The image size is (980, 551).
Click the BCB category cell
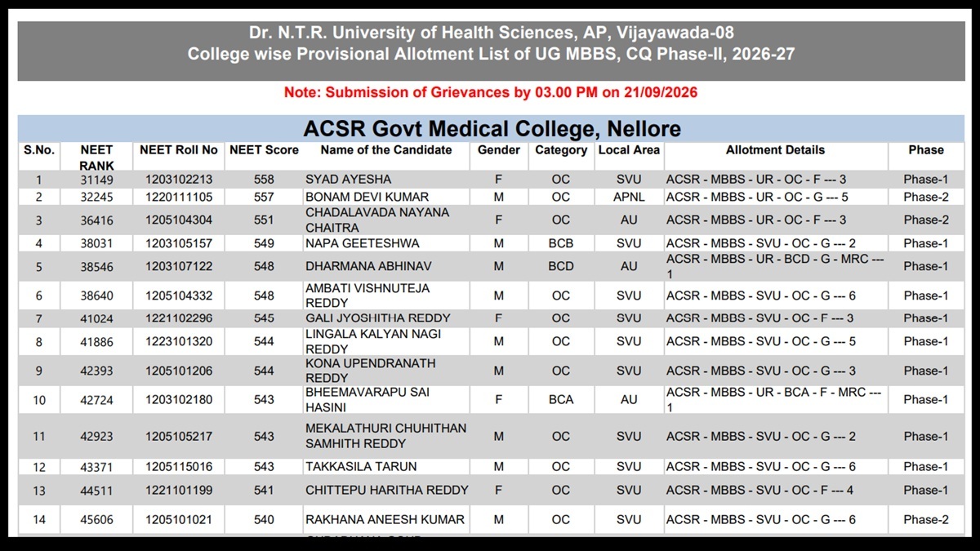pos(561,243)
